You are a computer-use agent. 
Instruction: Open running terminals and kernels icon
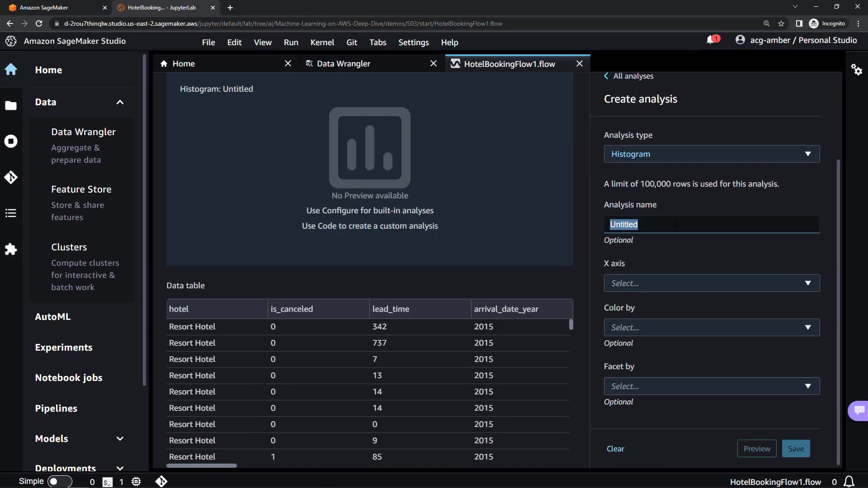(x=11, y=141)
